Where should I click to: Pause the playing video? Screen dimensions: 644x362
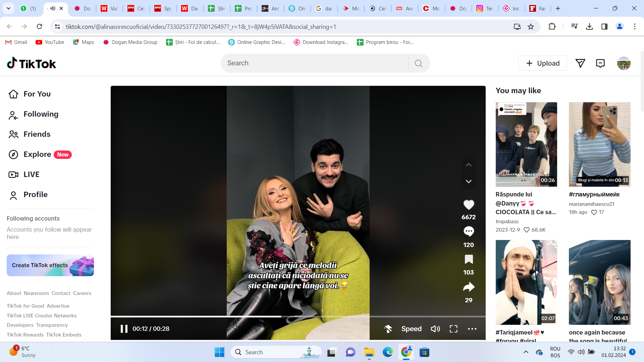124,329
